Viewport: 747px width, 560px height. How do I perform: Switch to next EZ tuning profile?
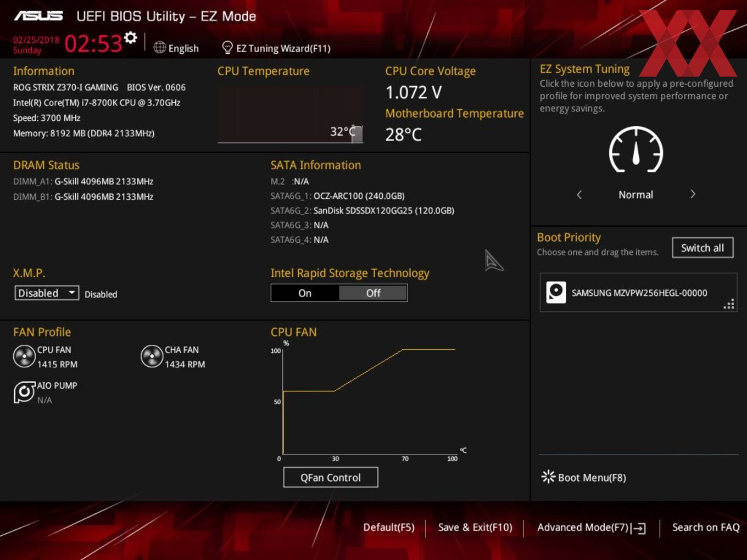693,194
